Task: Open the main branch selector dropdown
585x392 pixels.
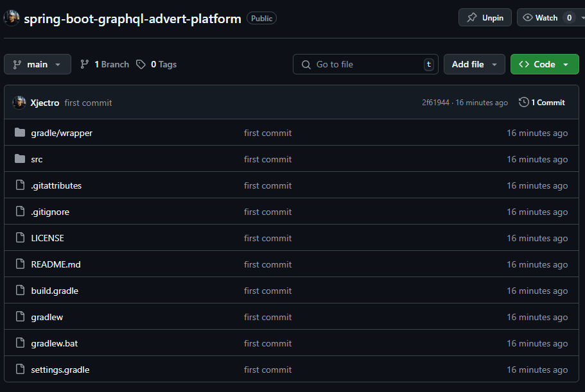Action: [x=37, y=64]
